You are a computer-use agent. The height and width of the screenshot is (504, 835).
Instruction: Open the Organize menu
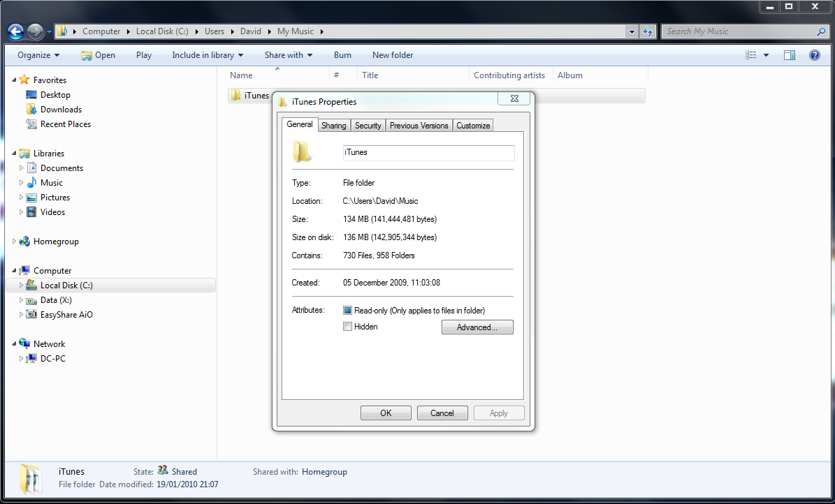[38, 55]
